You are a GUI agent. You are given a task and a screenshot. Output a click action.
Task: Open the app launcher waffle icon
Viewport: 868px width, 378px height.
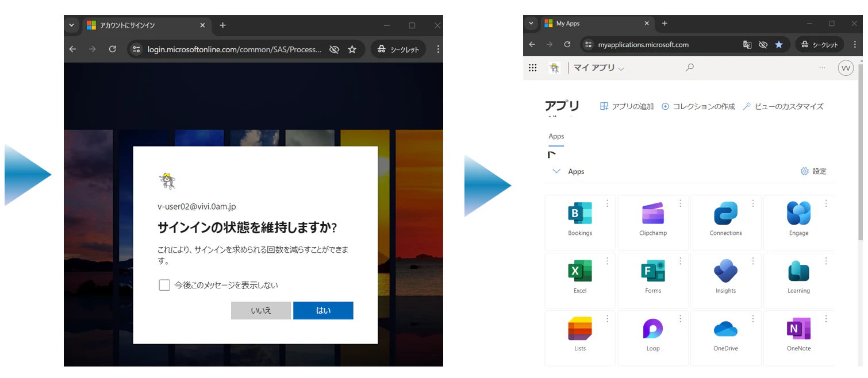click(533, 68)
